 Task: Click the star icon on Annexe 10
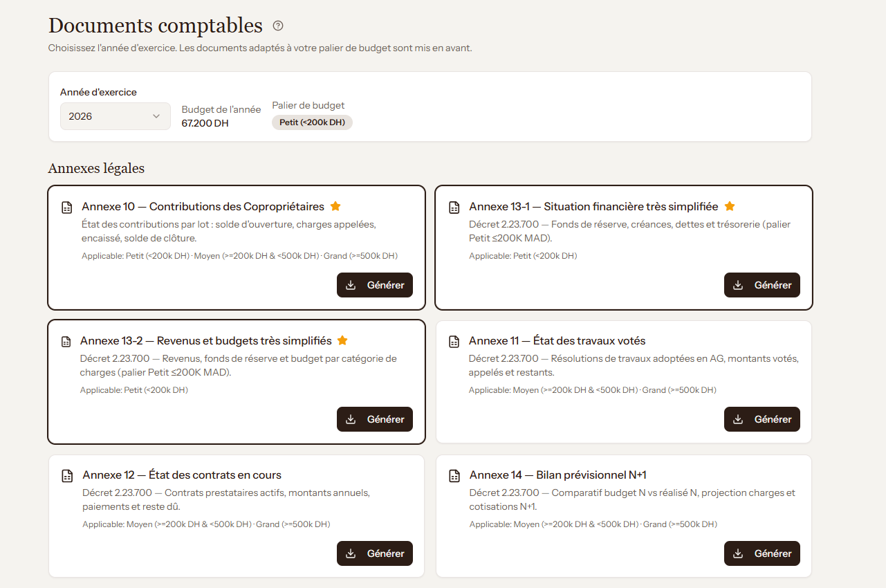pos(335,206)
